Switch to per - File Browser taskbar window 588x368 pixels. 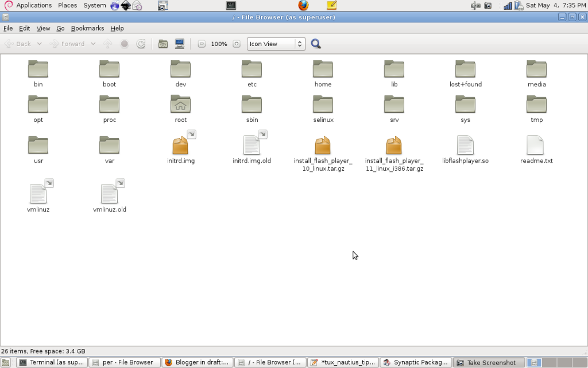click(x=125, y=362)
